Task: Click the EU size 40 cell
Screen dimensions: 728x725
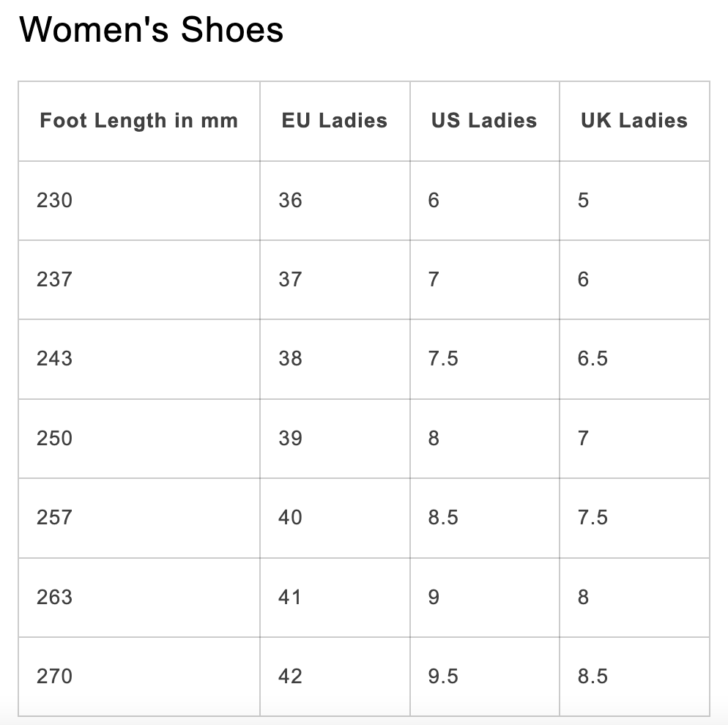Action: pyautogui.click(x=335, y=518)
